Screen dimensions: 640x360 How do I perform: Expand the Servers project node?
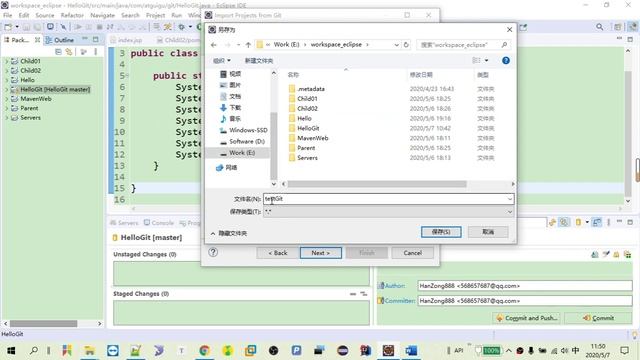click(7, 118)
